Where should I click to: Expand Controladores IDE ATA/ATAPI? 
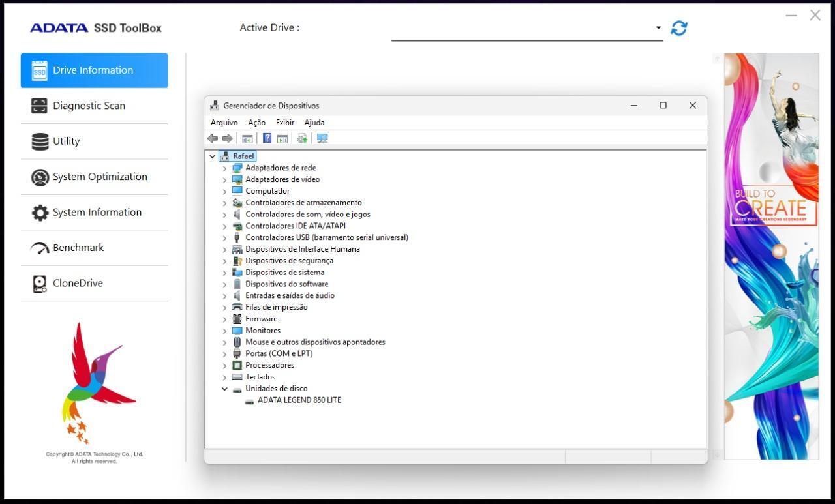224,226
